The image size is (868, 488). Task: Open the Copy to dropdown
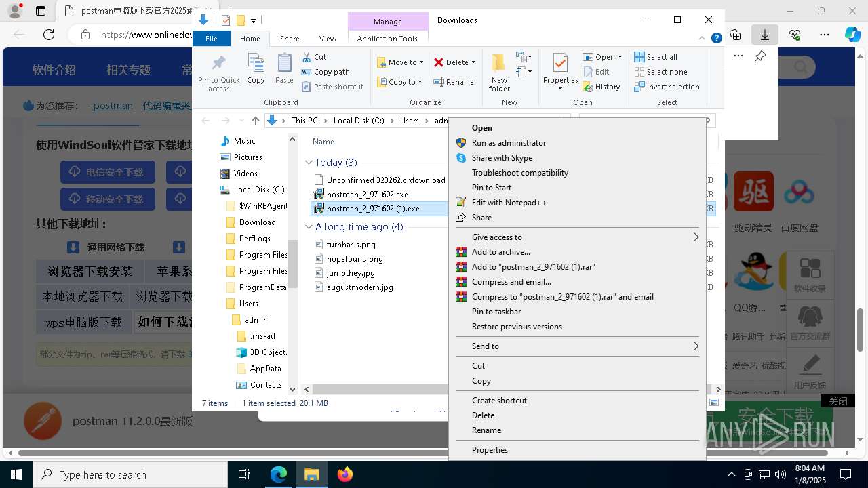[x=399, y=82]
